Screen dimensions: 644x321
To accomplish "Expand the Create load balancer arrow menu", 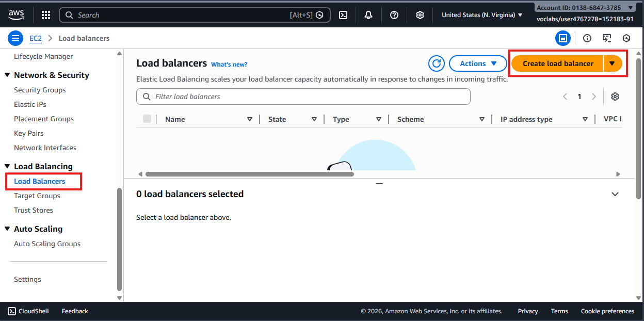I will pos(612,63).
